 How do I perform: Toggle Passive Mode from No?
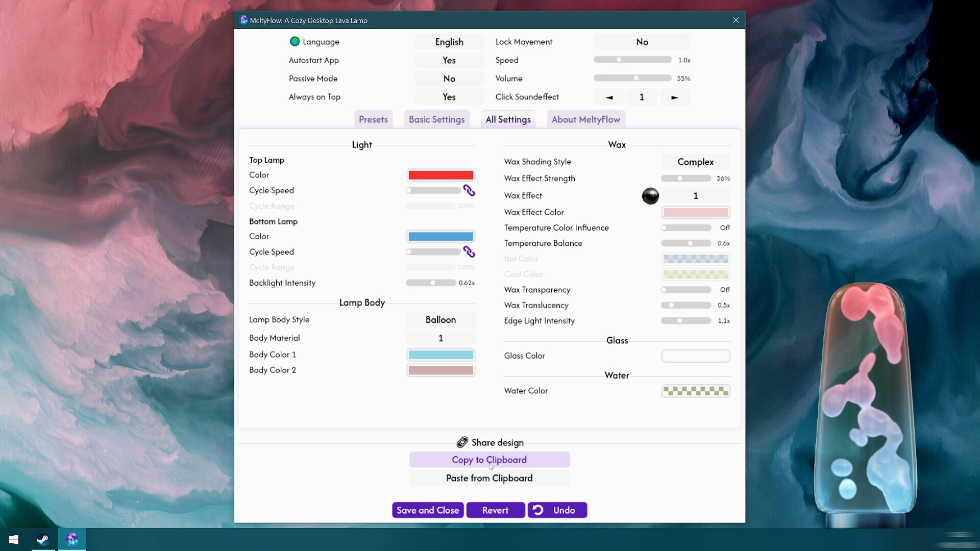[x=449, y=79]
